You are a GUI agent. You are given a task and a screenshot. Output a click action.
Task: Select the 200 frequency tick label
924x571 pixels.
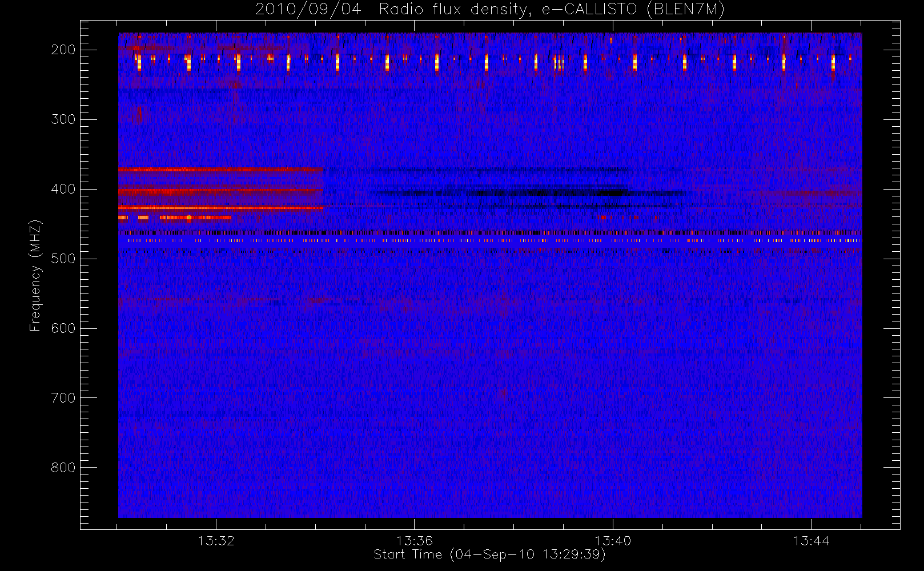coord(63,50)
